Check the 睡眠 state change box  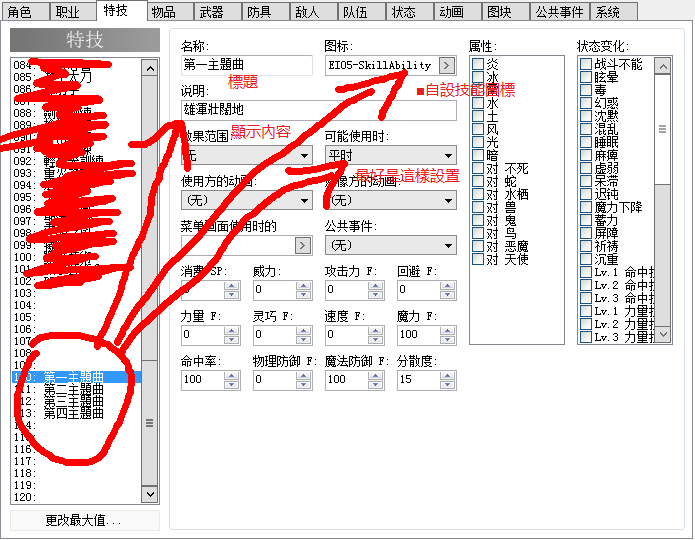click(x=586, y=142)
